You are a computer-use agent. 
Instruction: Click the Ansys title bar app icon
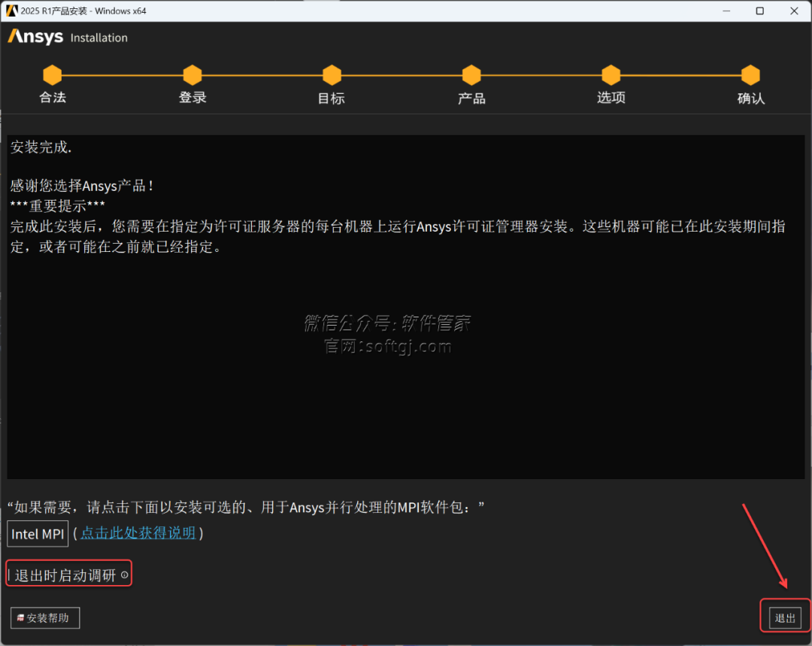(11, 11)
